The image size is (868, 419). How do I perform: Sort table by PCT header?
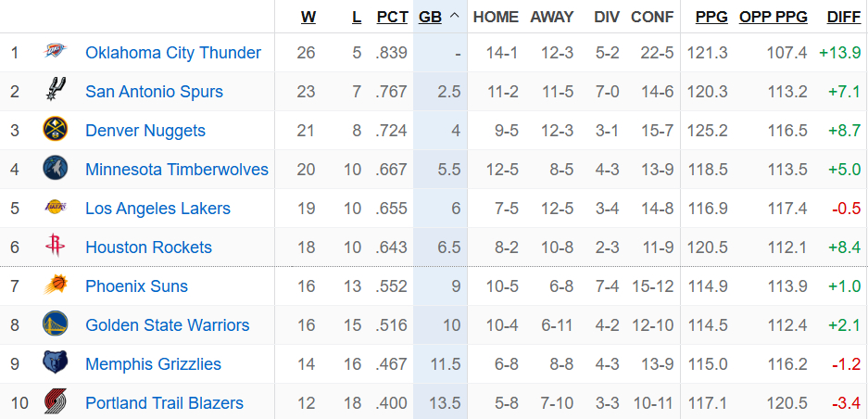[x=392, y=18]
